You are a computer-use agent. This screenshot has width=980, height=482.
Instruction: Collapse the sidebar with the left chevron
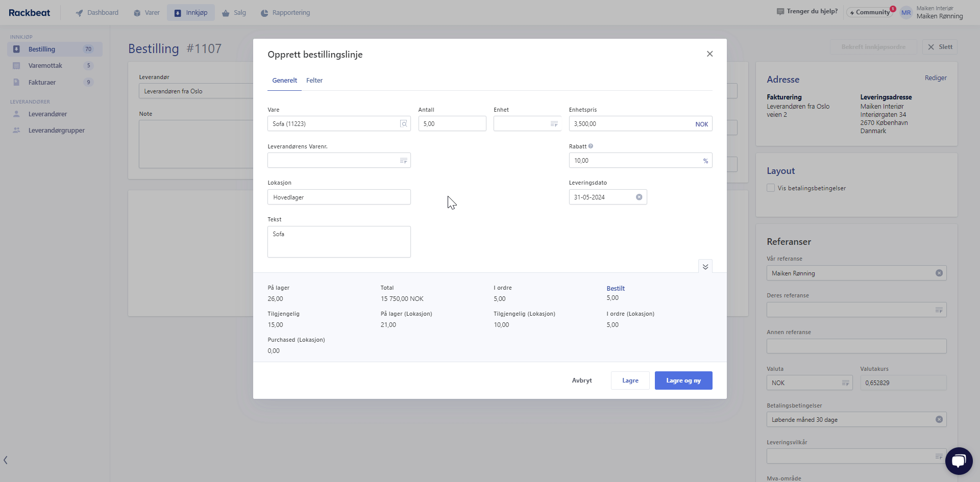(x=6, y=460)
